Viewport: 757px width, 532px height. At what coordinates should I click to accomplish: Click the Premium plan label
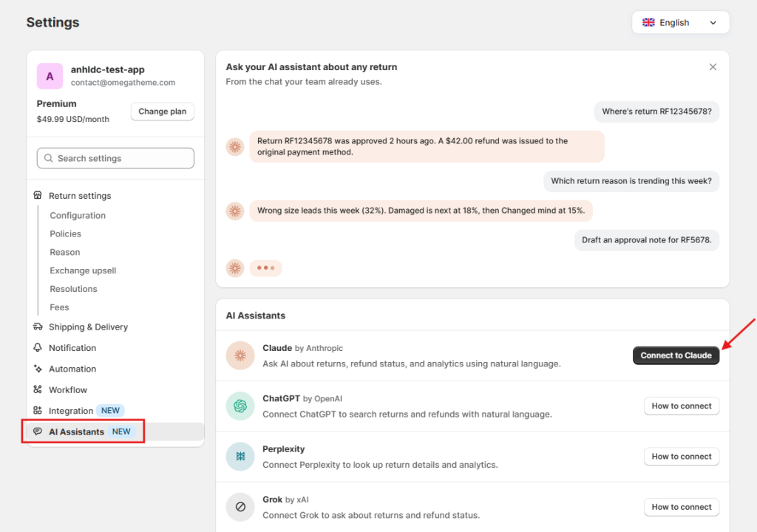click(56, 103)
